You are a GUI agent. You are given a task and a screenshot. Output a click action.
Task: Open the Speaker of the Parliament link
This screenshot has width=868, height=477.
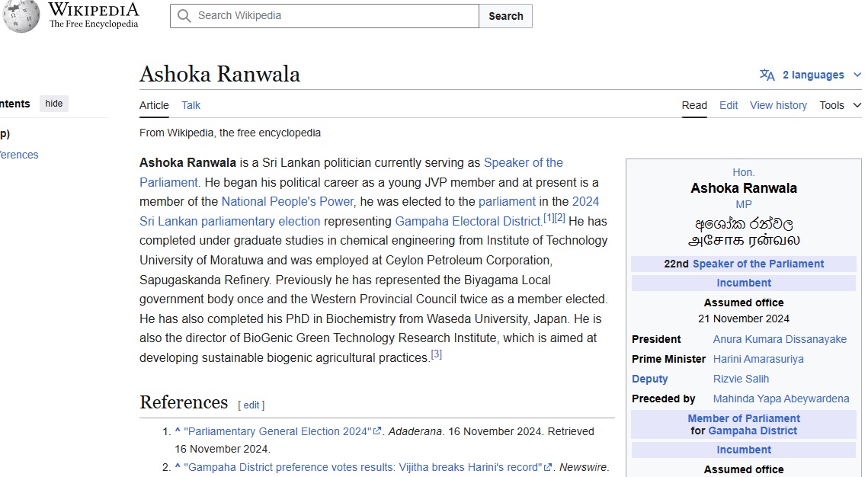[524, 162]
